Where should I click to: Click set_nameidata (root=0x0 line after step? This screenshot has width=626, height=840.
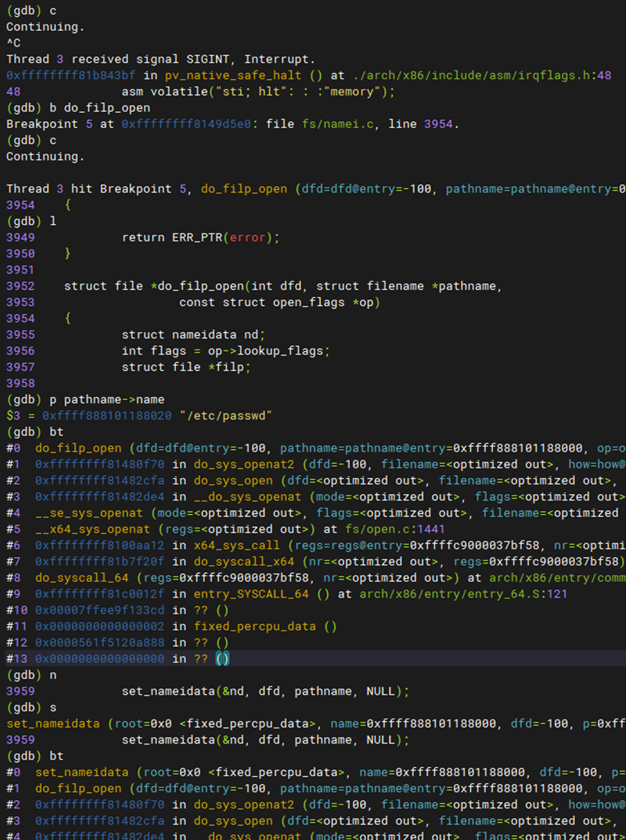[316, 723]
